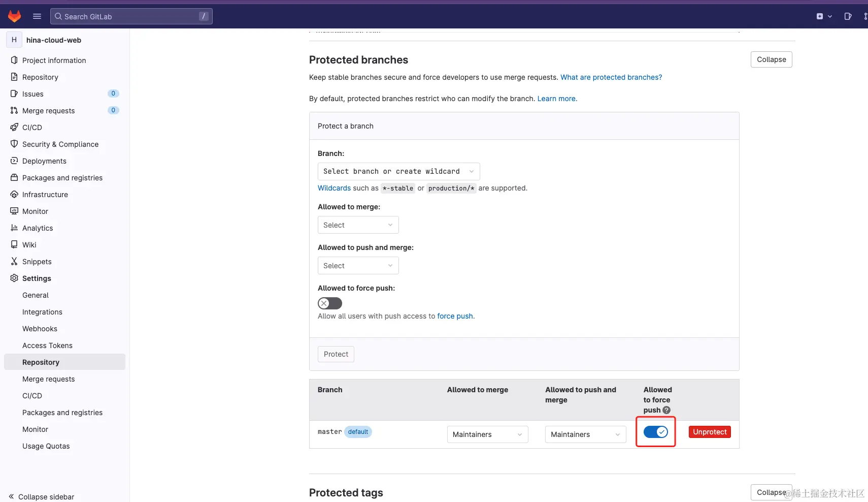Click the hina-cloud-web project name
The height and width of the screenshot is (502, 868).
54,40
